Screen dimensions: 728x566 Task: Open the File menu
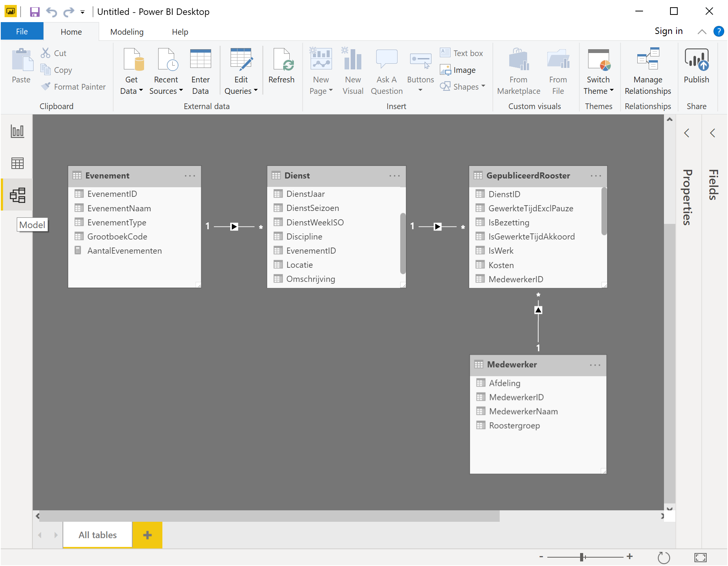click(x=22, y=32)
